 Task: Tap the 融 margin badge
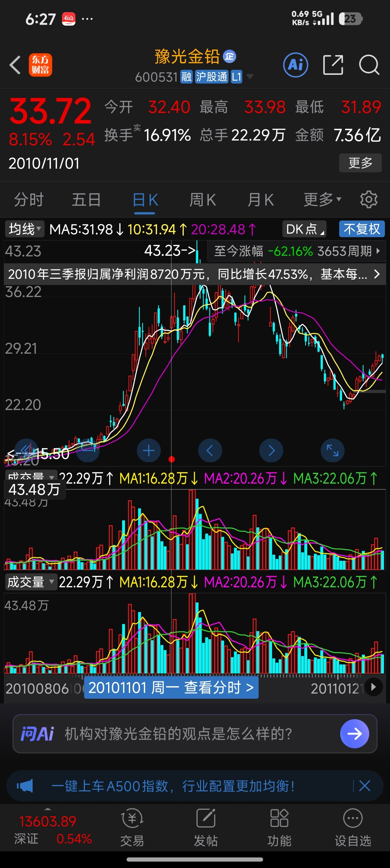[186, 77]
